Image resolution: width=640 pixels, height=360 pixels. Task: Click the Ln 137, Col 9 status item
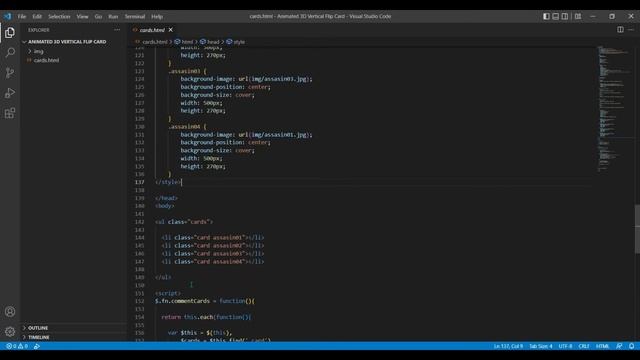508,346
